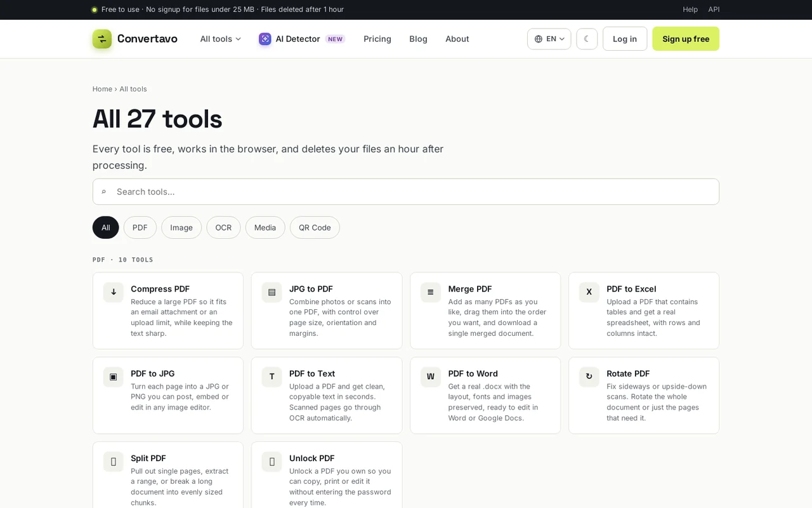The width and height of the screenshot is (812, 508).
Task: Filter tools by Media category
Action: click(265, 227)
